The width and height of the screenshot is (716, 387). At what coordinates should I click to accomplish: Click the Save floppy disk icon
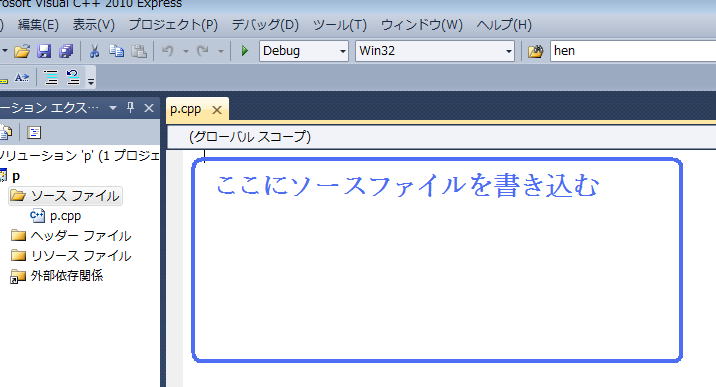tap(44, 51)
